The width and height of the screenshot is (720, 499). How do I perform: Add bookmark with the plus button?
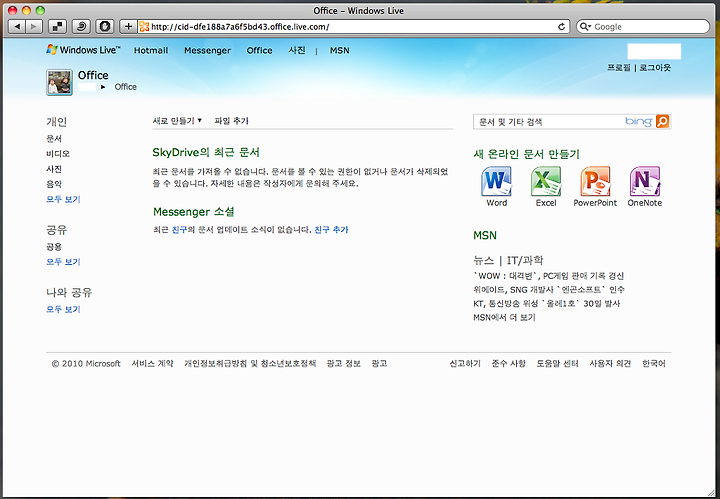128,27
